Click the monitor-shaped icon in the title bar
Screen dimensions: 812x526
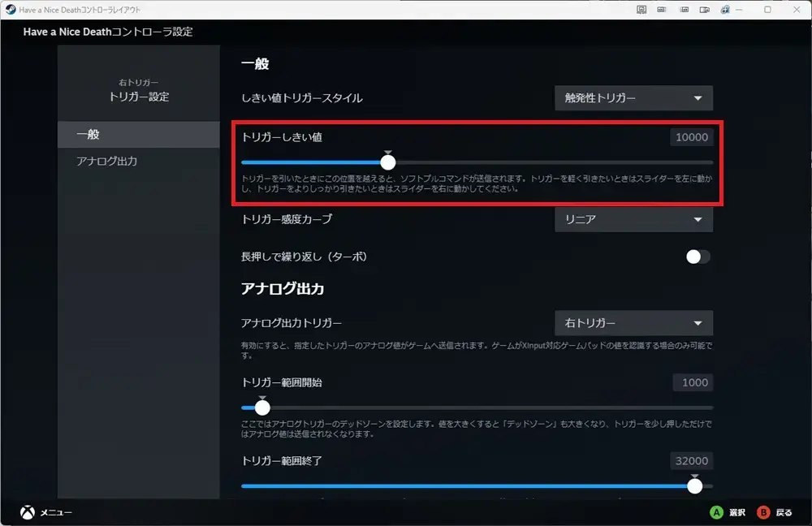coord(641,9)
